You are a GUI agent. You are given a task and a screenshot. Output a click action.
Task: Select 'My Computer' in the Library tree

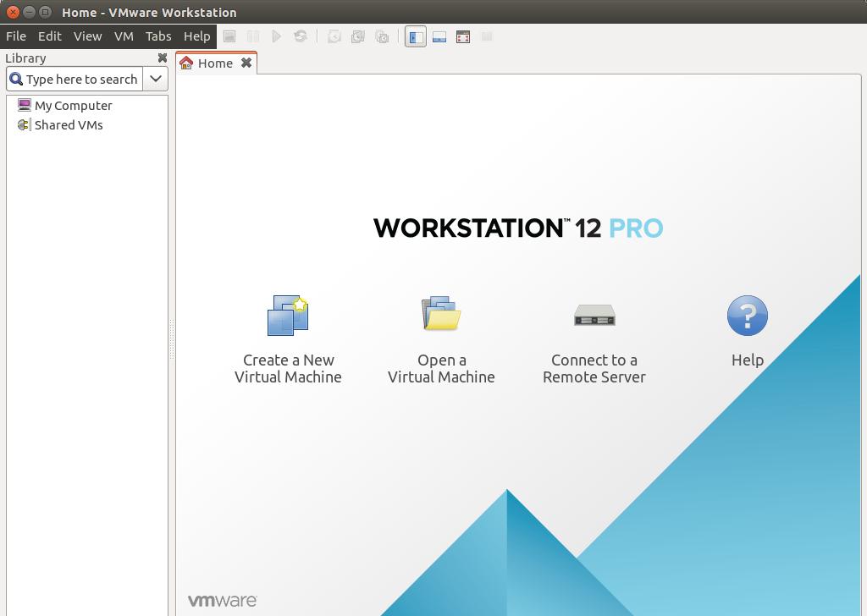(x=73, y=106)
